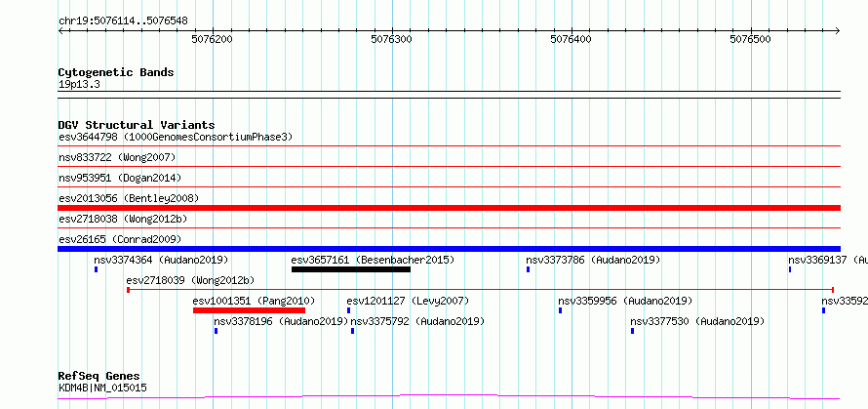Screen dimensions: 868x409
Task: Click the blue marker under nsv3359956
Action: tap(560, 310)
